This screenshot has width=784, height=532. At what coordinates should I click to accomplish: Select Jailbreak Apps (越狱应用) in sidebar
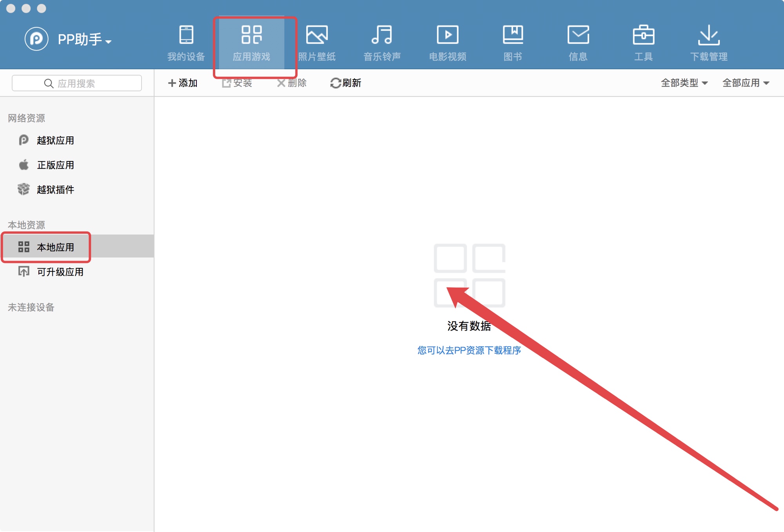pyautogui.click(x=55, y=140)
